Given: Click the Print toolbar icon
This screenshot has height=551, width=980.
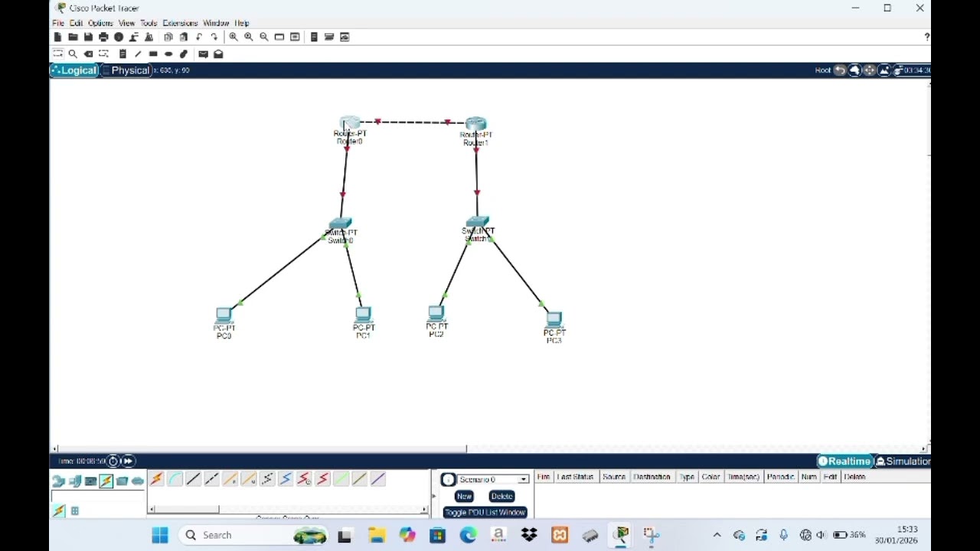Looking at the screenshot, I should 103,37.
